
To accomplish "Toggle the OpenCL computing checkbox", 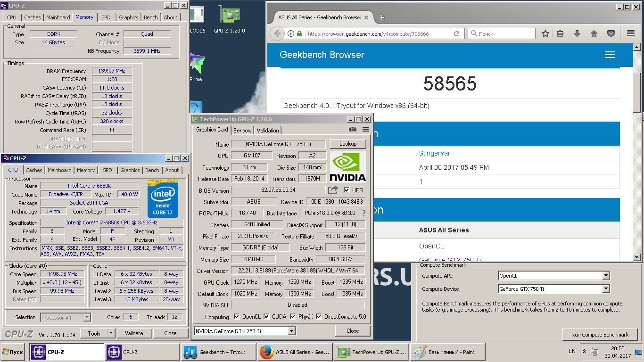I will [x=236, y=317].
